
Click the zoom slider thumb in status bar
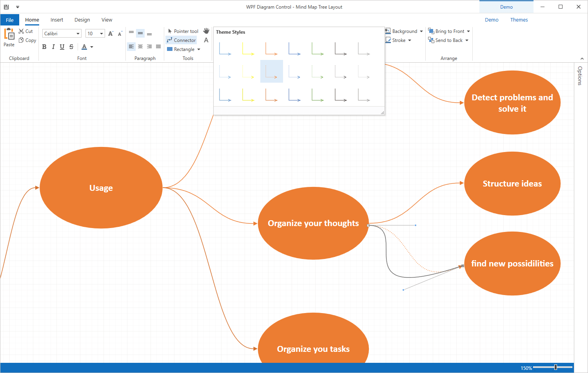coord(555,367)
